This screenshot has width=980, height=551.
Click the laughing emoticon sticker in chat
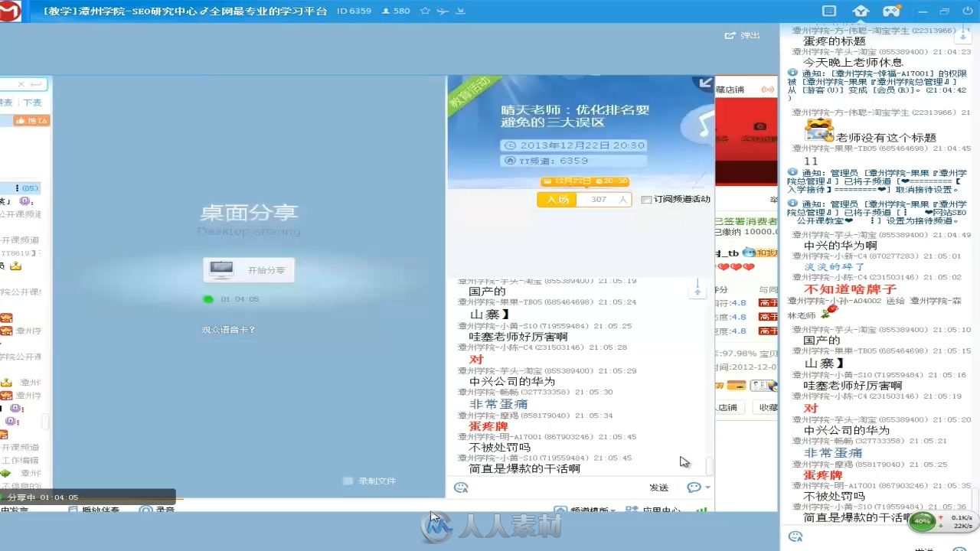point(819,129)
